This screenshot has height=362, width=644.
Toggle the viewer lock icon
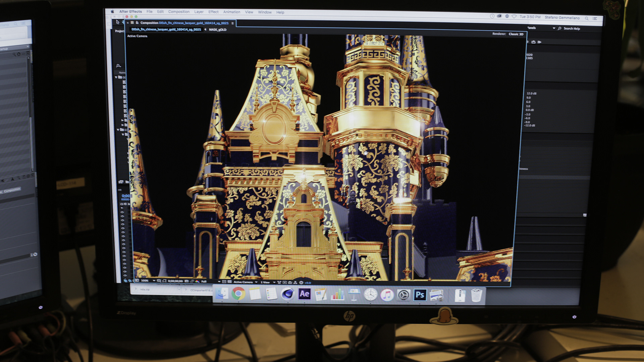point(137,22)
